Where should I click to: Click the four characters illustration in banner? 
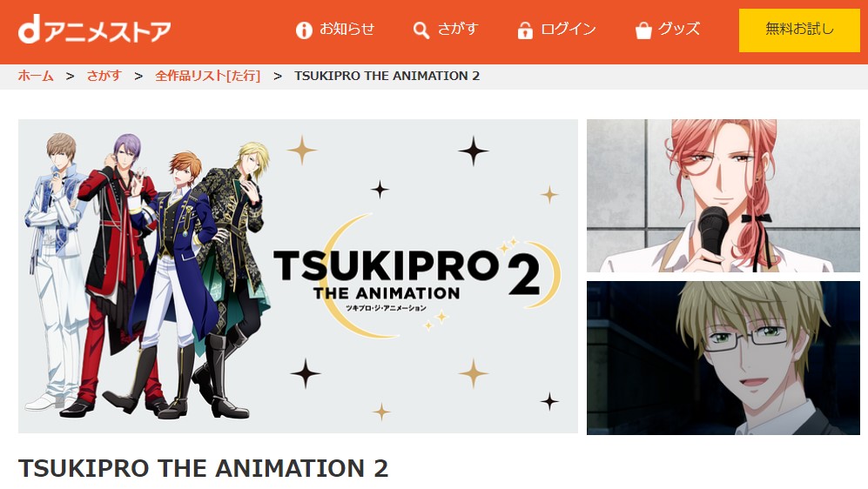pyautogui.click(x=147, y=274)
